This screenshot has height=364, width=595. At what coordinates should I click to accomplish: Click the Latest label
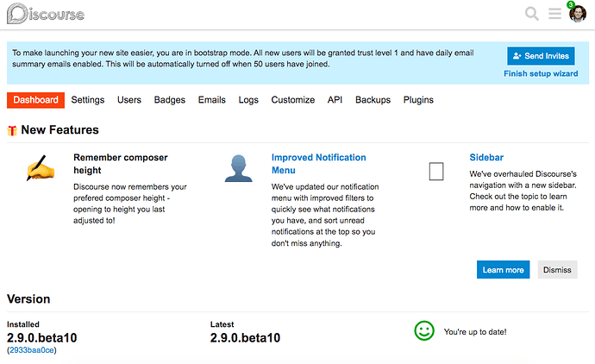coord(222,324)
